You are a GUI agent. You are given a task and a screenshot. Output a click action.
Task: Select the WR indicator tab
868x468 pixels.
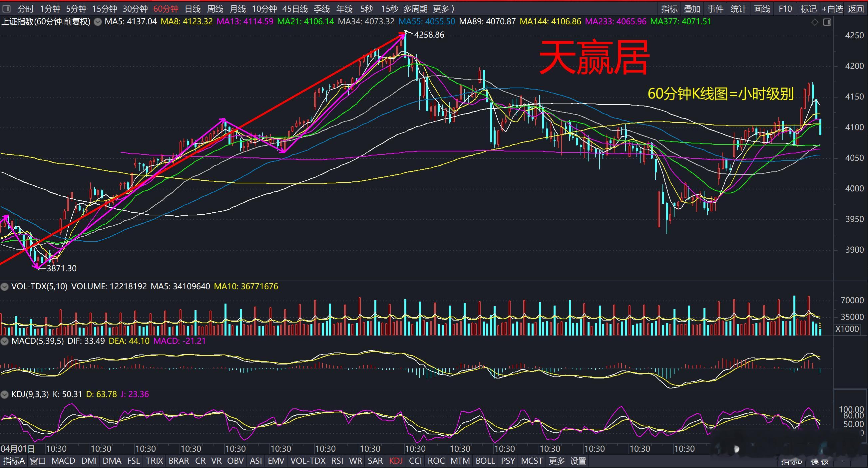click(355, 461)
